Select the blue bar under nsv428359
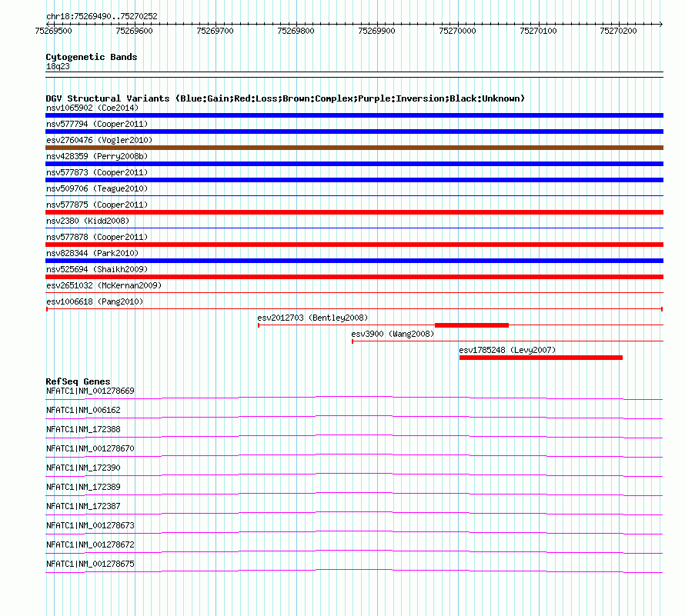This screenshot has height=616, width=685. tap(354, 164)
